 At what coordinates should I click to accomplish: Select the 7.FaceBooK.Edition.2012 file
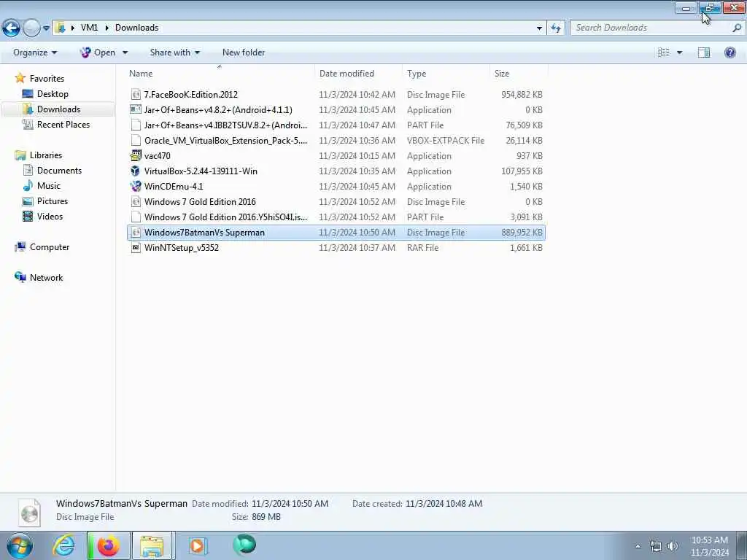[336, 94]
